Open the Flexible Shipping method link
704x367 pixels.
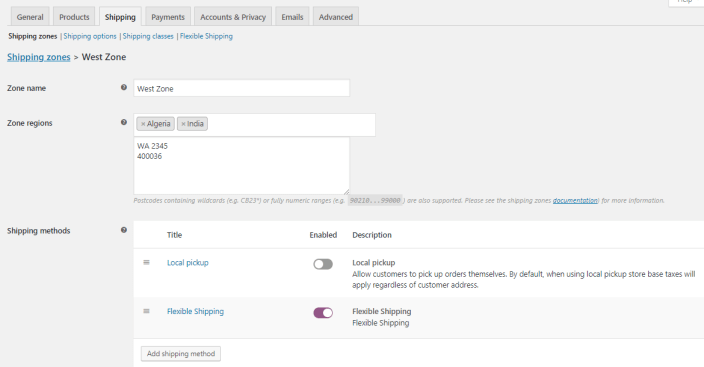tap(195, 311)
